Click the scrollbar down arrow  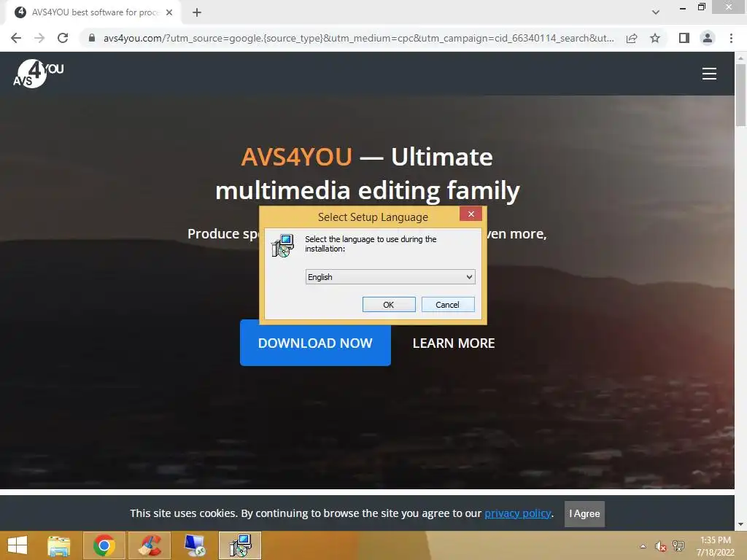740,525
